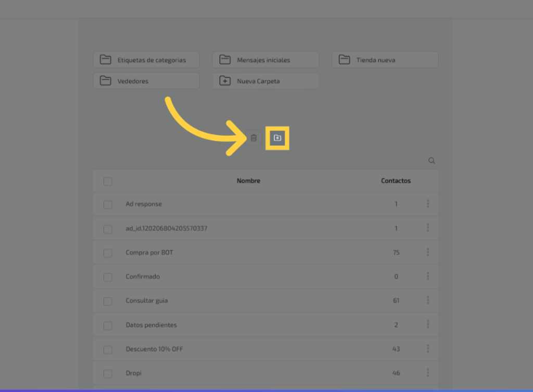533x392 pixels.
Task: Click the move-to-folder icon
Action: coord(277,138)
